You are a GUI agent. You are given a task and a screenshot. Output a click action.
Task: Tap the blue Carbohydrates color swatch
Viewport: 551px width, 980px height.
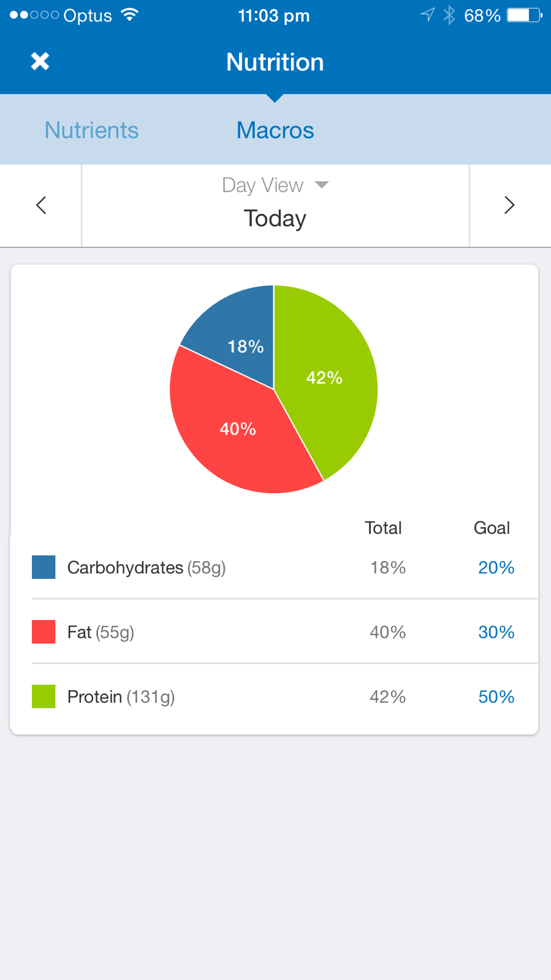[44, 567]
